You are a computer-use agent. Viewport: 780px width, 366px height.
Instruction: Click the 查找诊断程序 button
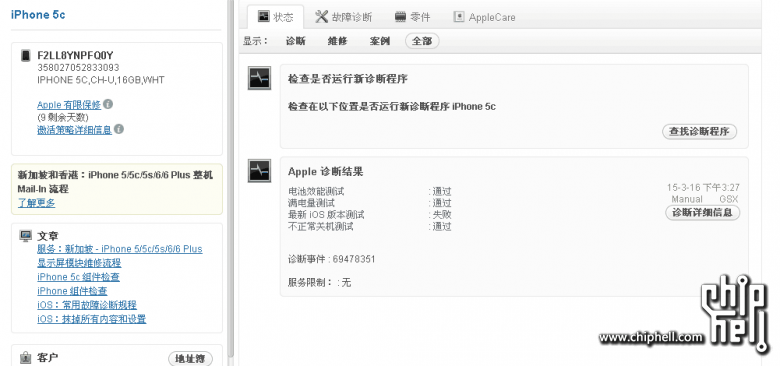click(699, 131)
